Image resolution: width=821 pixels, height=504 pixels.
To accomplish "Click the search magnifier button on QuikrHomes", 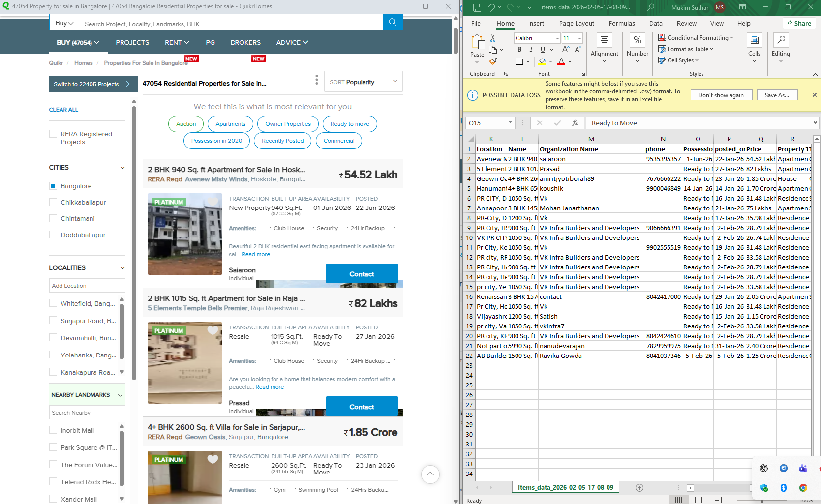I will 393,22.
